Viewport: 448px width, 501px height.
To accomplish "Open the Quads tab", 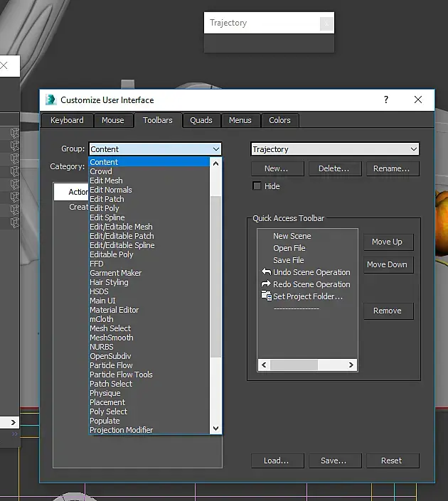I will tap(201, 120).
